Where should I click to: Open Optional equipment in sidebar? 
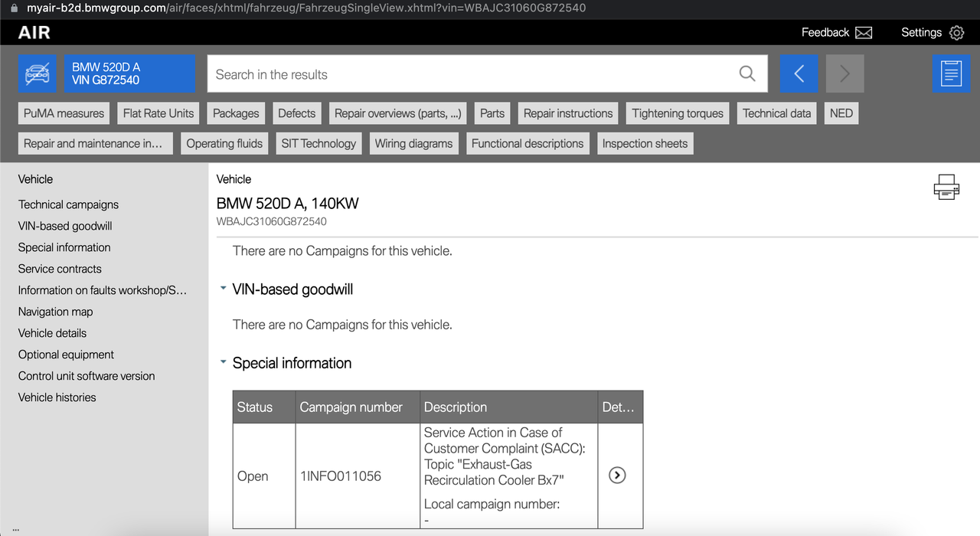pyautogui.click(x=66, y=355)
